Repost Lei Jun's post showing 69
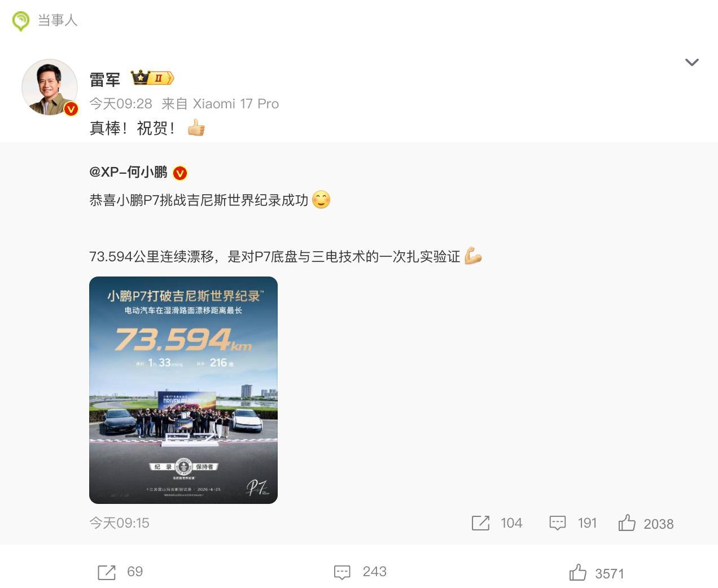Image resolution: width=718 pixels, height=588 pixels. pyautogui.click(x=107, y=572)
